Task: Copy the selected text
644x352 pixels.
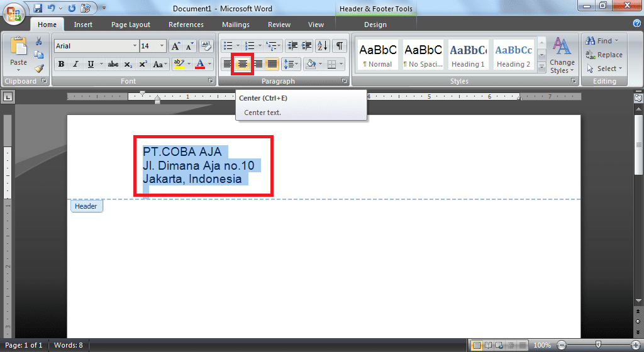Action: click(38, 55)
